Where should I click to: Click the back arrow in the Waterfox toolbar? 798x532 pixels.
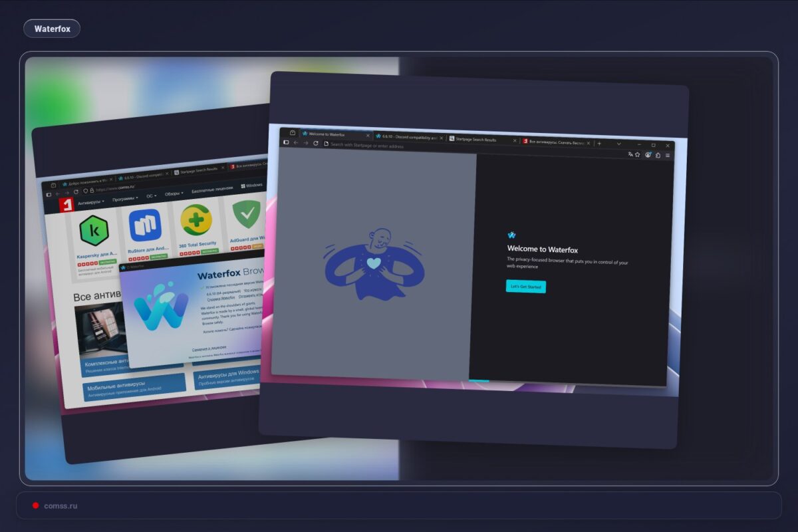pyautogui.click(x=295, y=143)
